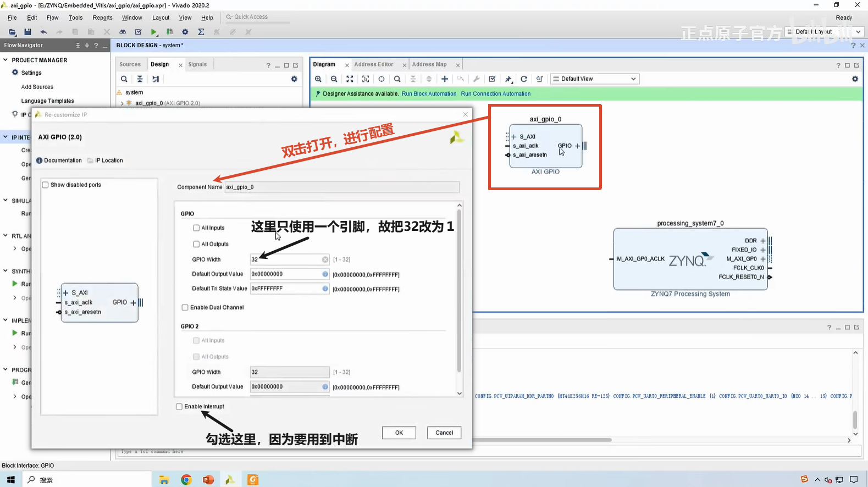Screen dimensions: 868x487
Task: Click the Run Connection Automation link
Action: tap(496, 94)
